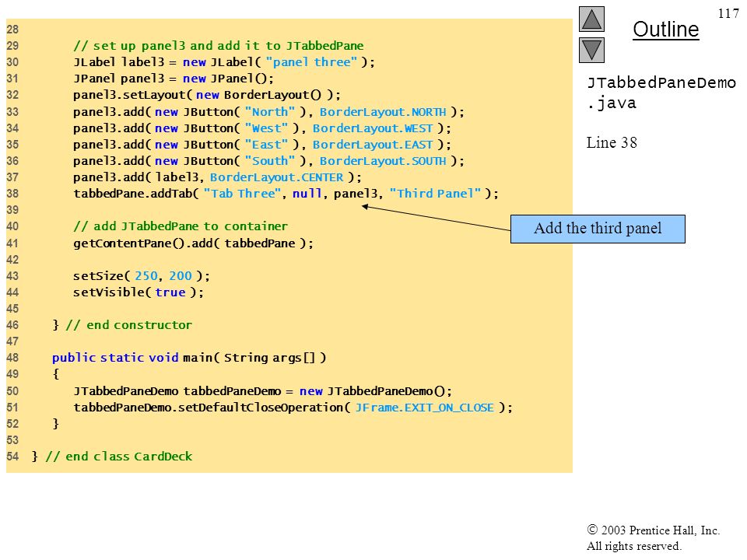This screenshot has width=747, height=560.
Task: Click the string "South" on line 36
Action: [x=270, y=161]
